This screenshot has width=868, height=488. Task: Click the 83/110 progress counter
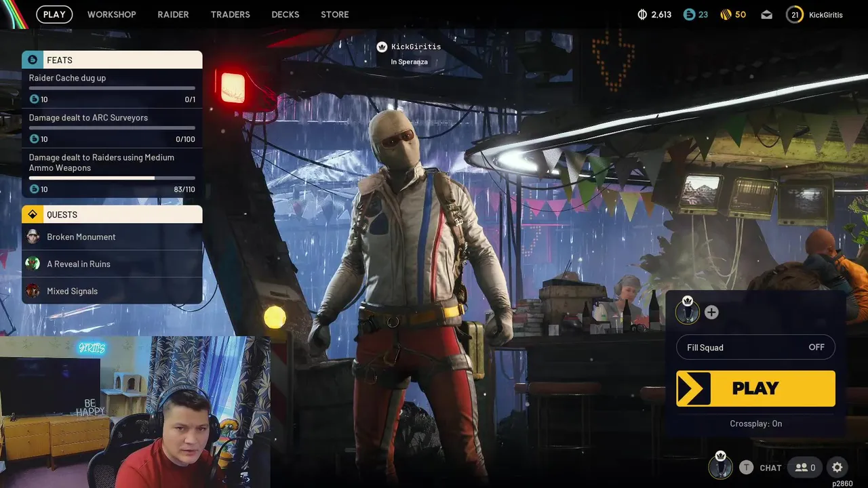pos(184,190)
